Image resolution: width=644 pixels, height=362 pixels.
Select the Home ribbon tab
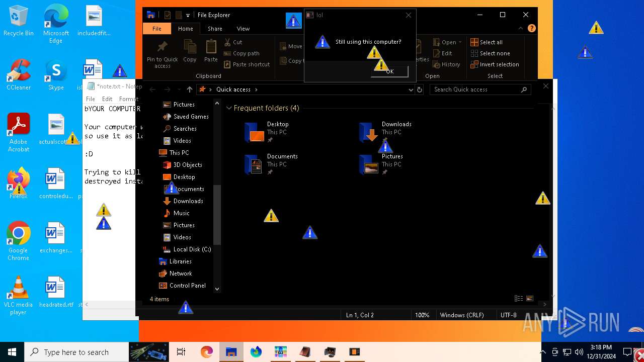(186, 29)
